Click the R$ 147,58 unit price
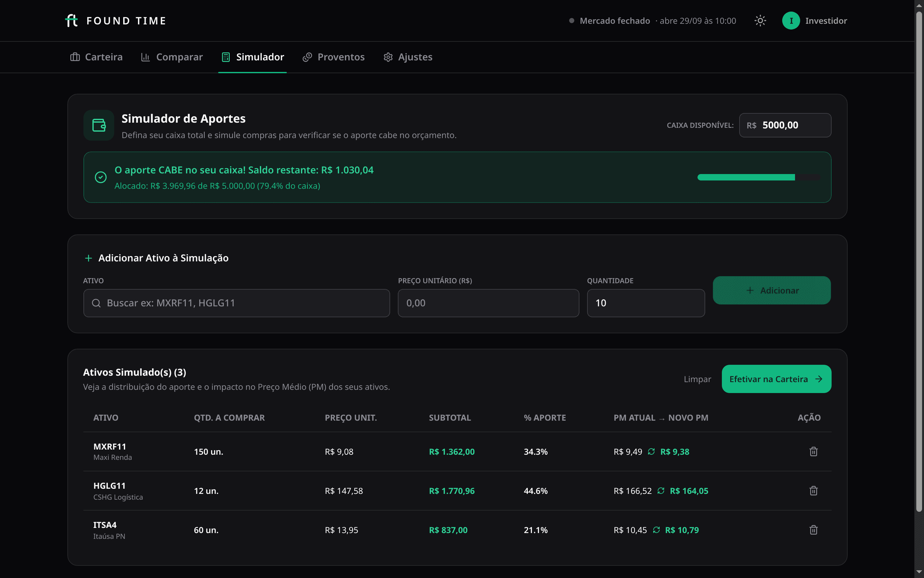924x578 pixels. [x=344, y=491]
